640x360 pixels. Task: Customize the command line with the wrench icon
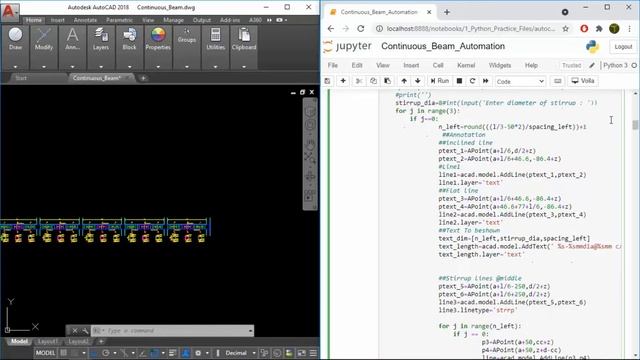pyautogui.click(x=84, y=331)
